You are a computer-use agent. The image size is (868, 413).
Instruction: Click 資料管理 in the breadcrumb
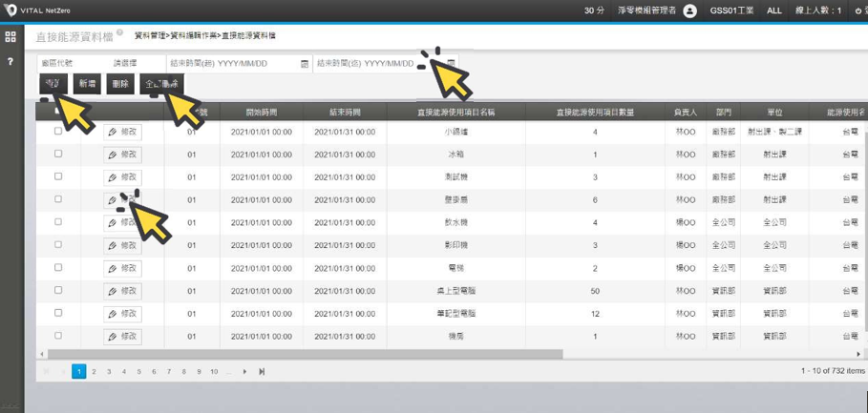[x=150, y=34]
